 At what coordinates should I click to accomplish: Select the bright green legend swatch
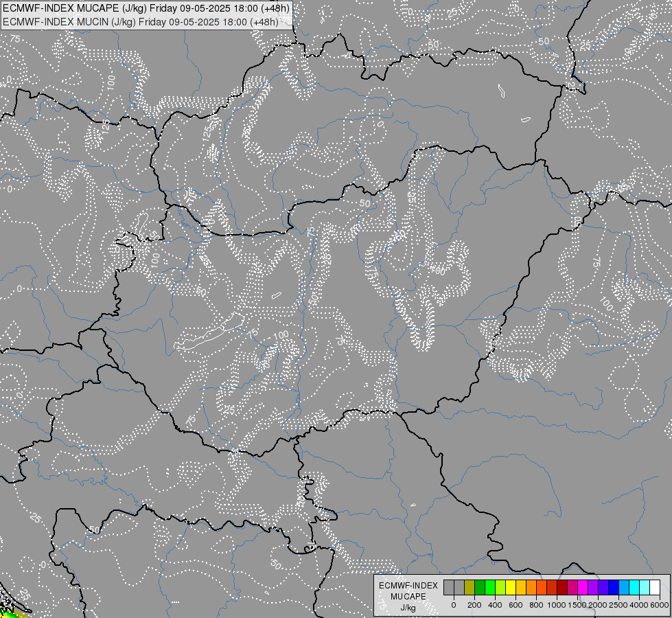[x=490, y=587]
